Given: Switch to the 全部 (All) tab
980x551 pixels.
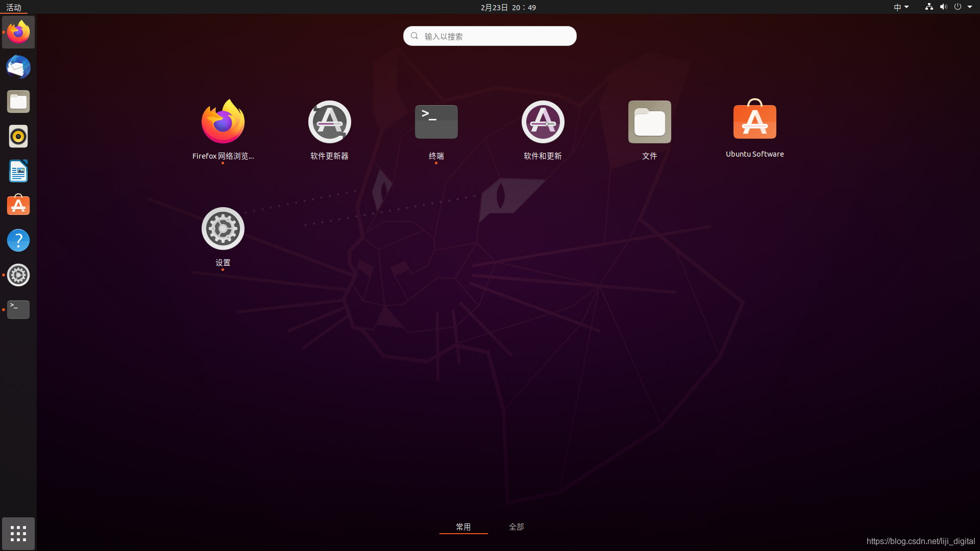Looking at the screenshot, I should tap(516, 527).
